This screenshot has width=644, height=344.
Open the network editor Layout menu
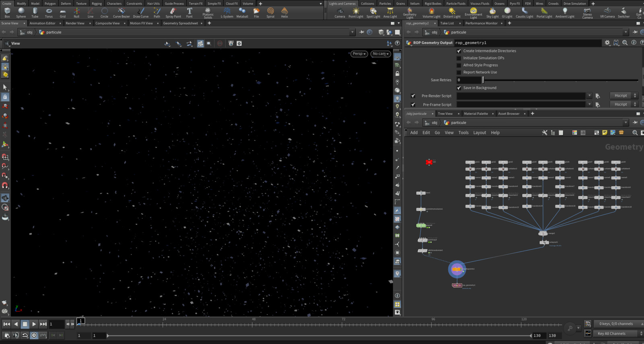pos(479,133)
